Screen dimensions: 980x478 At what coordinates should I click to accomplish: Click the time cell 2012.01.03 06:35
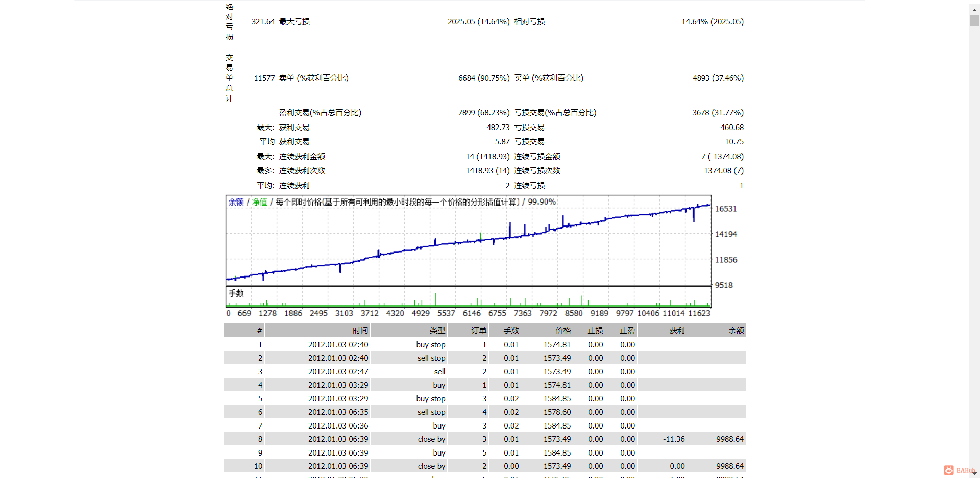click(338, 412)
